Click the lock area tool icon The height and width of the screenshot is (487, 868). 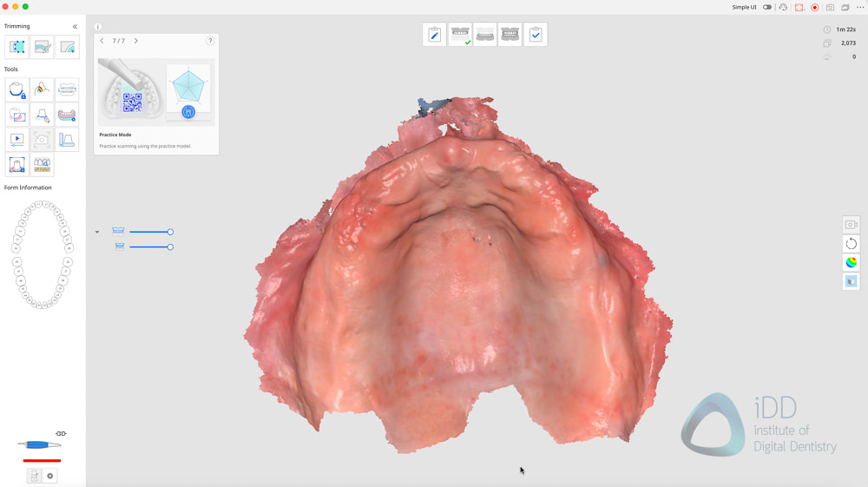(16, 89)
